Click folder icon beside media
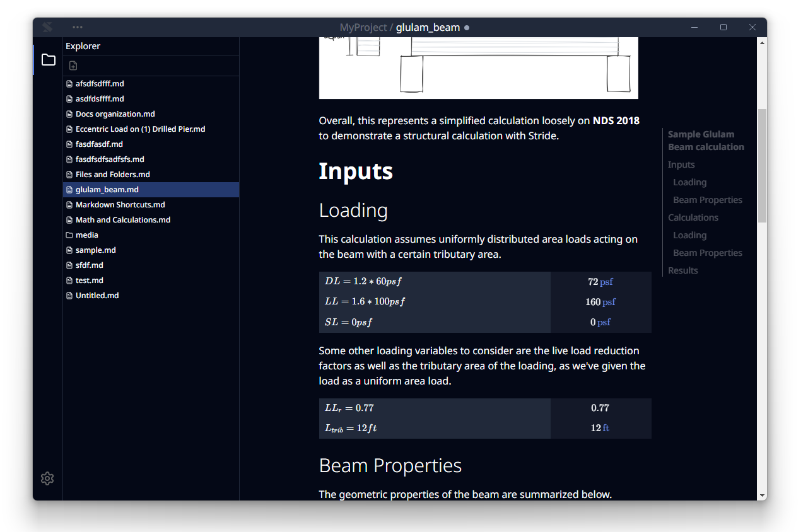Image resolution: width=808 pixels, height=532 pixels. coord(69,235)
